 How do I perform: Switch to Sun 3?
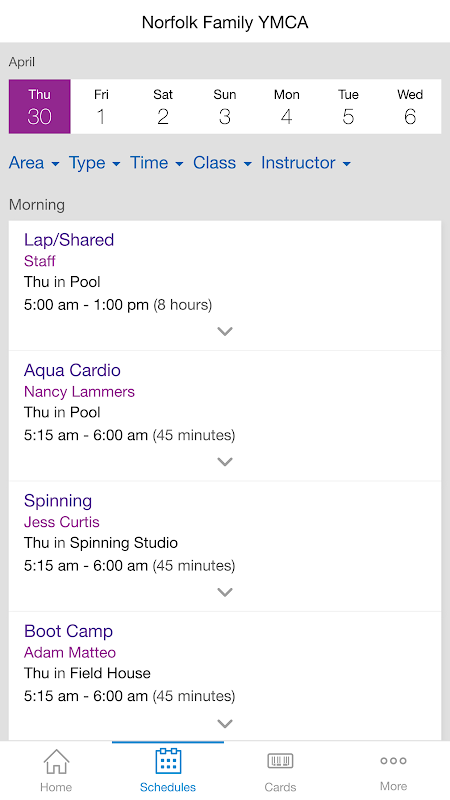tap(224, 107)
